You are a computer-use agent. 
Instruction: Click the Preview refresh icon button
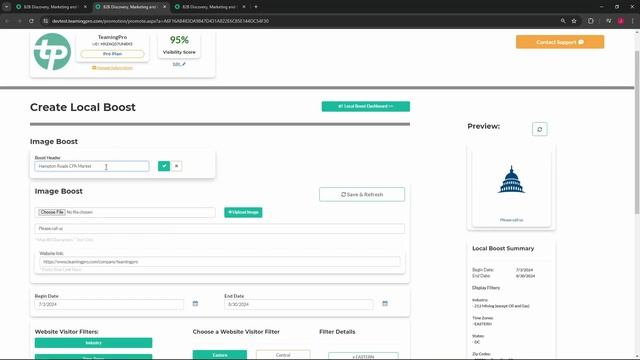pos(540,129)
